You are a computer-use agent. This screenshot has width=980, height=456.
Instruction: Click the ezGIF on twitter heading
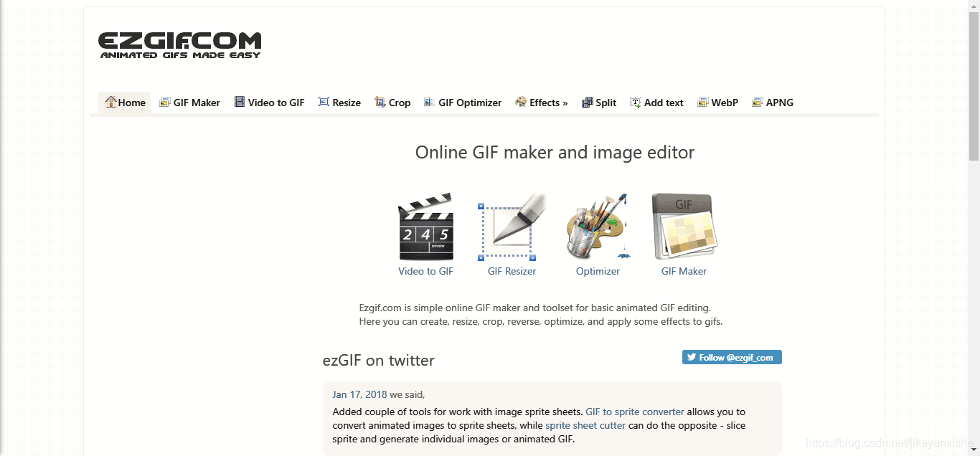click(379, 360)
